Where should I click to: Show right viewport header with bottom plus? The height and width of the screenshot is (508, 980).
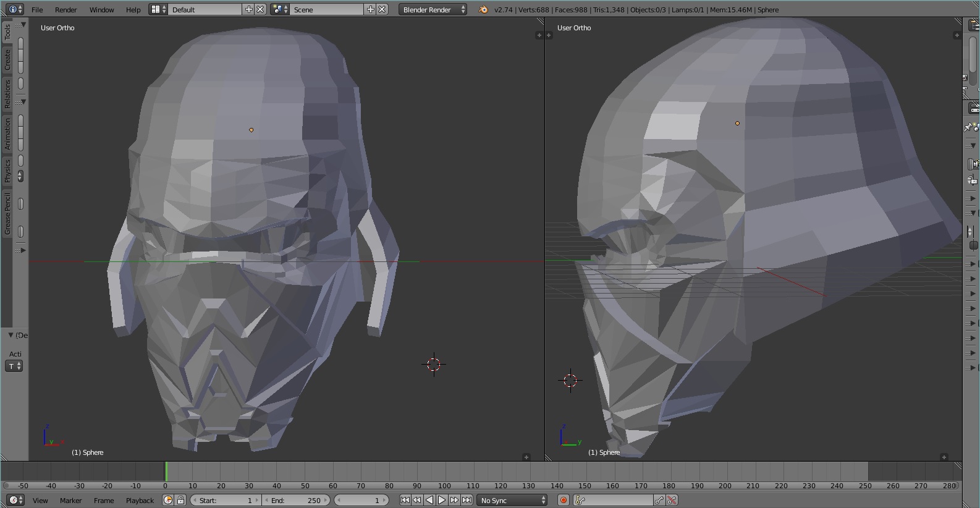[x=944, y=457]
